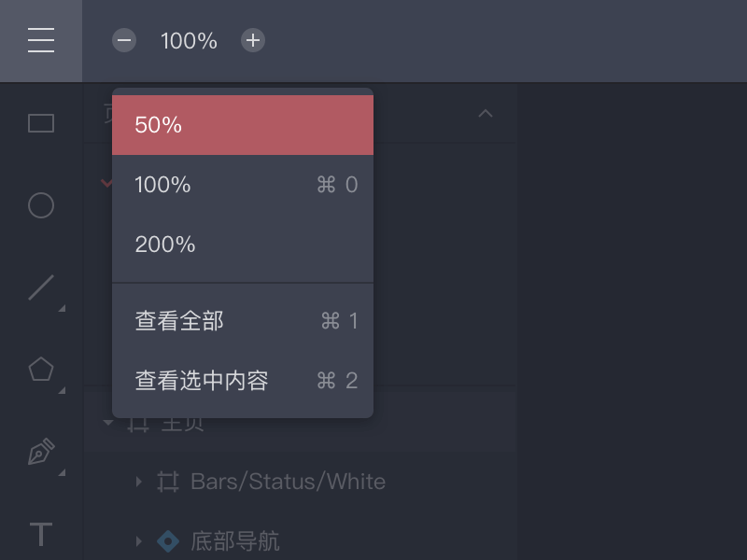Click the 底部导航 component icon
This screenshot has height=560, width=747.
(x=168, y=541)
